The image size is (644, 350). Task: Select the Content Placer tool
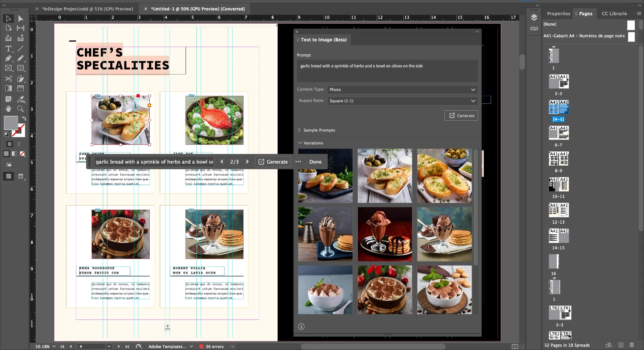21,38
